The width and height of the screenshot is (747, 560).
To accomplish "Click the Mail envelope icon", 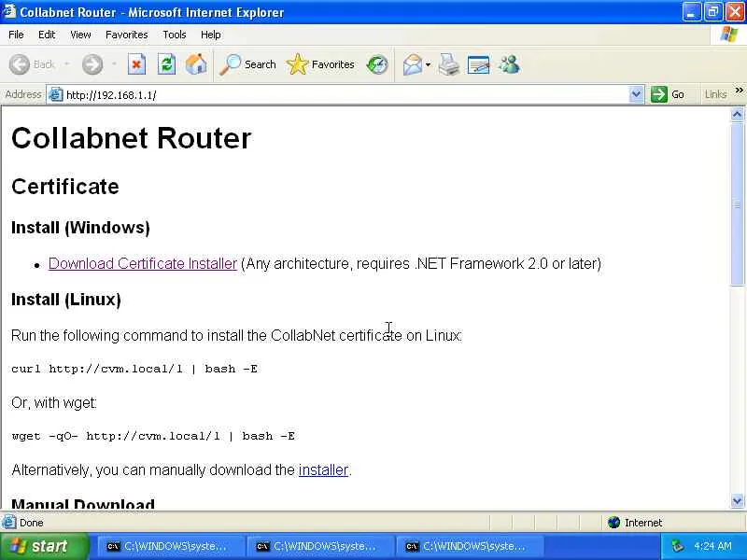I will click(412, 64).
